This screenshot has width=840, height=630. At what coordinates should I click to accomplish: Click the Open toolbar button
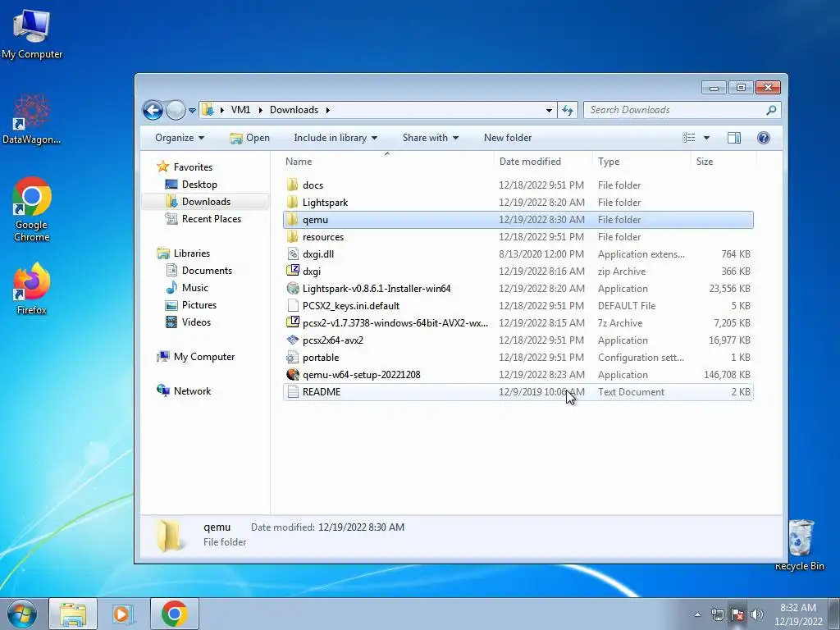pyautogui.click(x=249, y=138)
